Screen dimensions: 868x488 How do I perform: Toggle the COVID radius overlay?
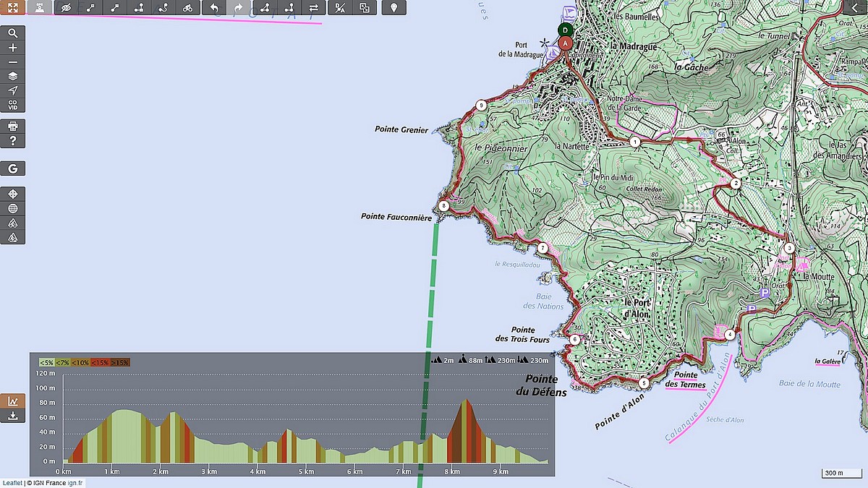click(13, 105)
